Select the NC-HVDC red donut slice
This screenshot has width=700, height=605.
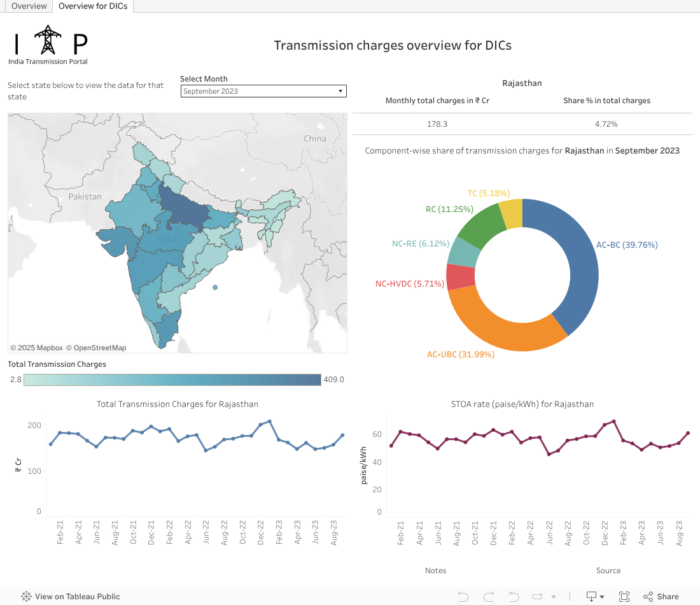(x=460, y=277)
